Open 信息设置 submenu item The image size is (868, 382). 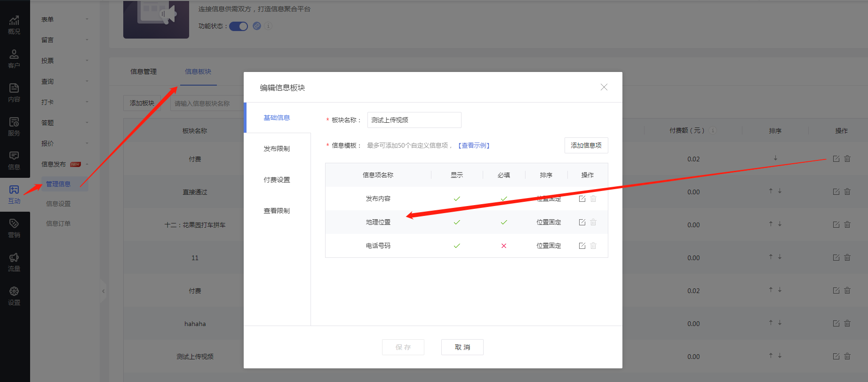click(x=58, y=204)
